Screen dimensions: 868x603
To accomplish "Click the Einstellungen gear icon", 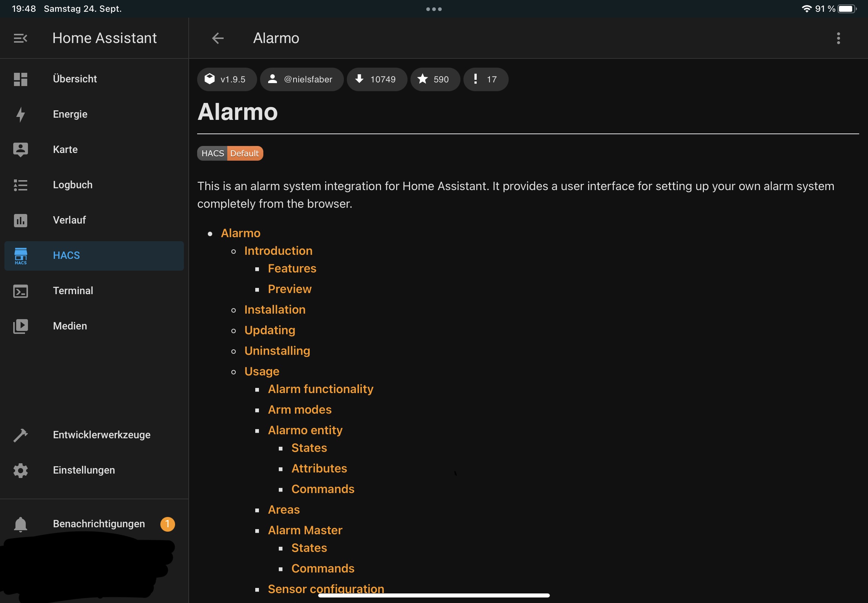I will [x=20, y=470].
